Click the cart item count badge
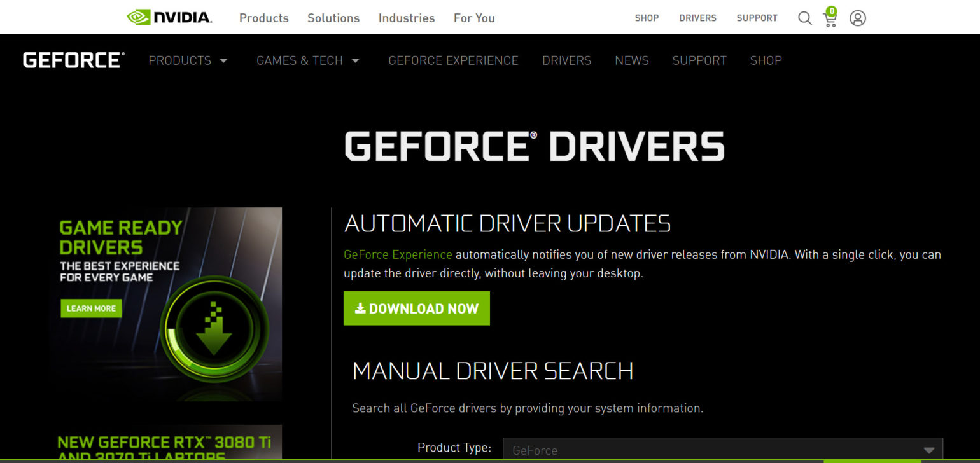 click(831, 11)
